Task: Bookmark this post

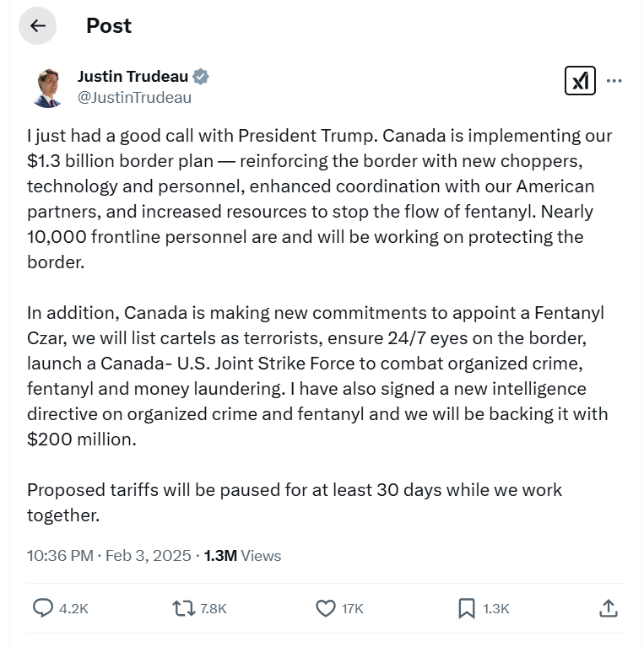Action: pyautogui.click(x=466, y=607)
